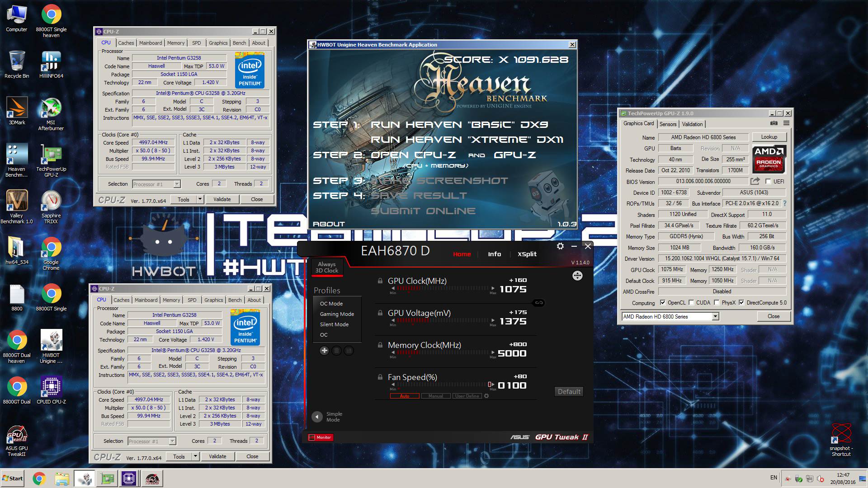Image resolution: width=868 pixels, height=488 pixels.
Task: Adjust the GPU Voltage slider bar
Action: pos(443,320)
